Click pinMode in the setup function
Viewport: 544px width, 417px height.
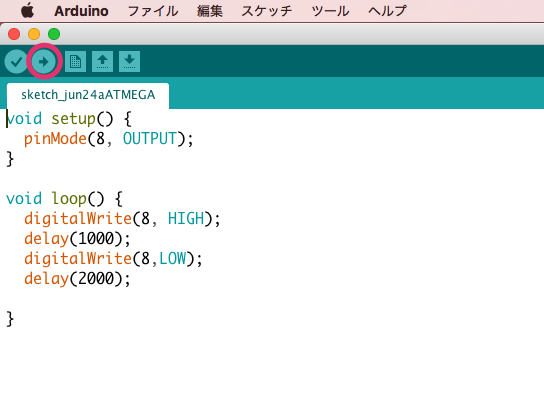(x=55, y=139)
